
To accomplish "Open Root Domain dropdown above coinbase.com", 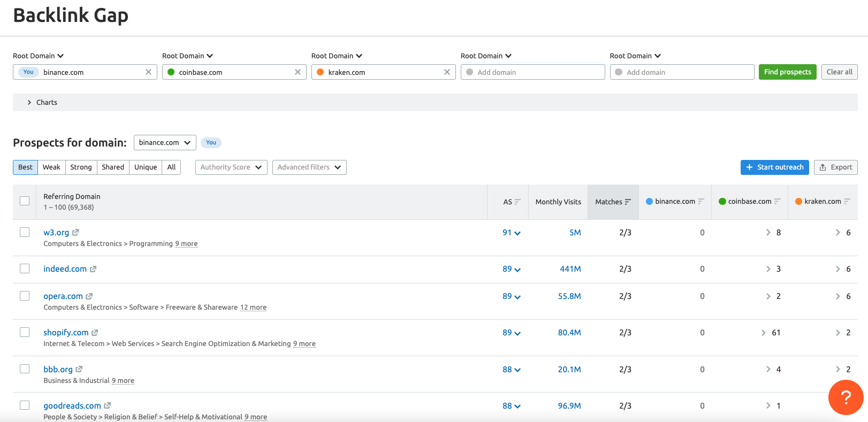I will point(188,56).
